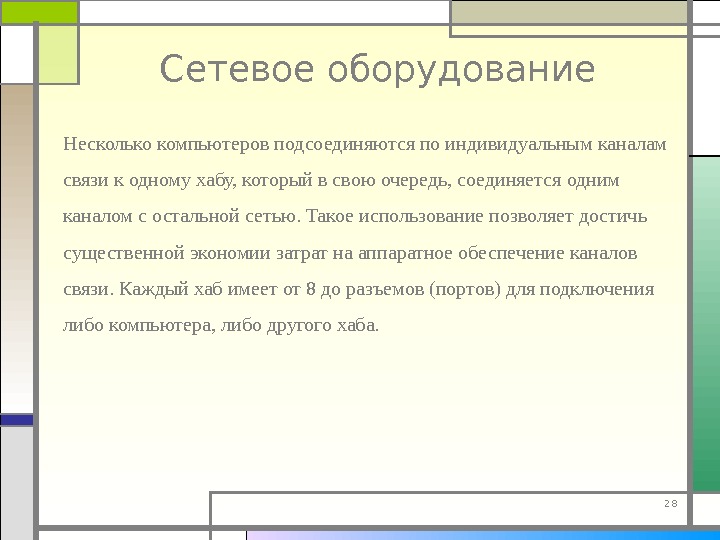Click the slide number "28"
The width and height of the screenshot is (720, 540).
671,504
